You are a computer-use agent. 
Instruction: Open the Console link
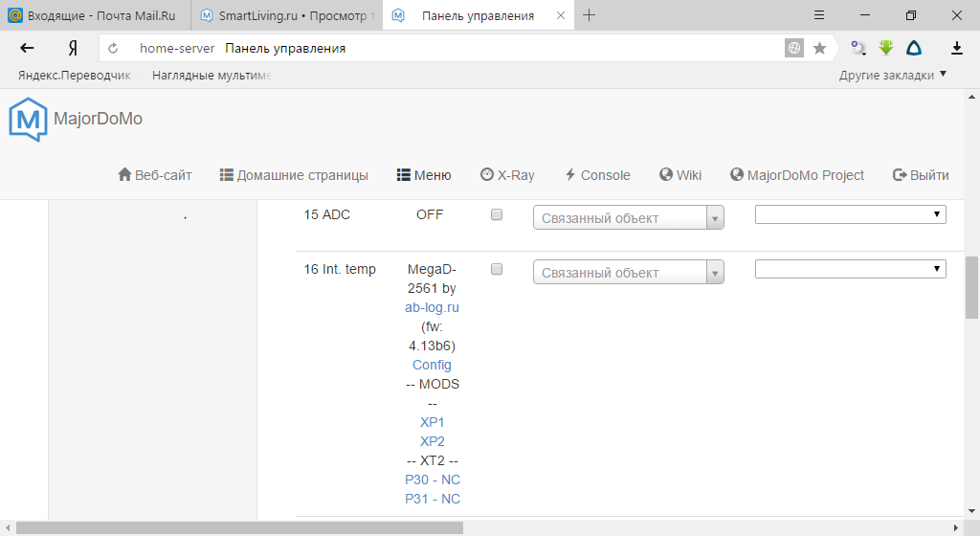597,175
